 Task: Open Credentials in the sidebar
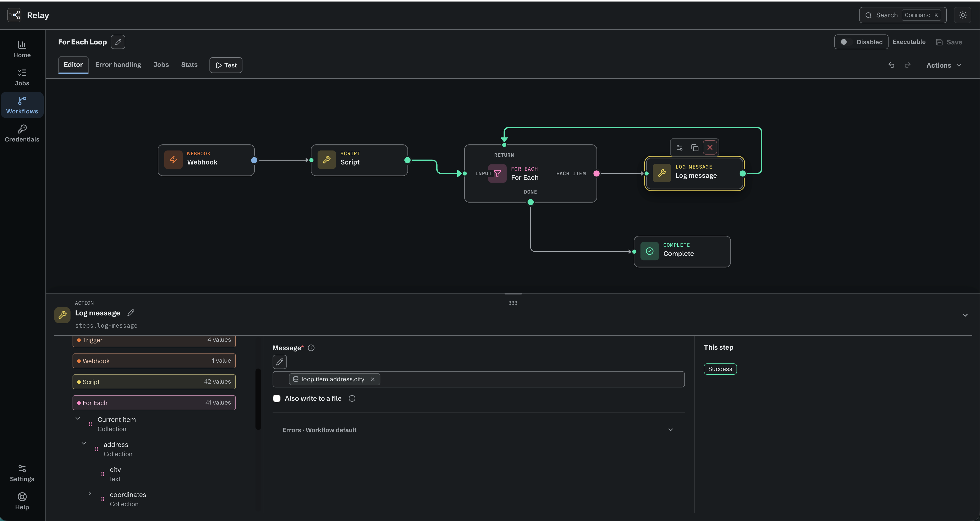tap(22, 134)
